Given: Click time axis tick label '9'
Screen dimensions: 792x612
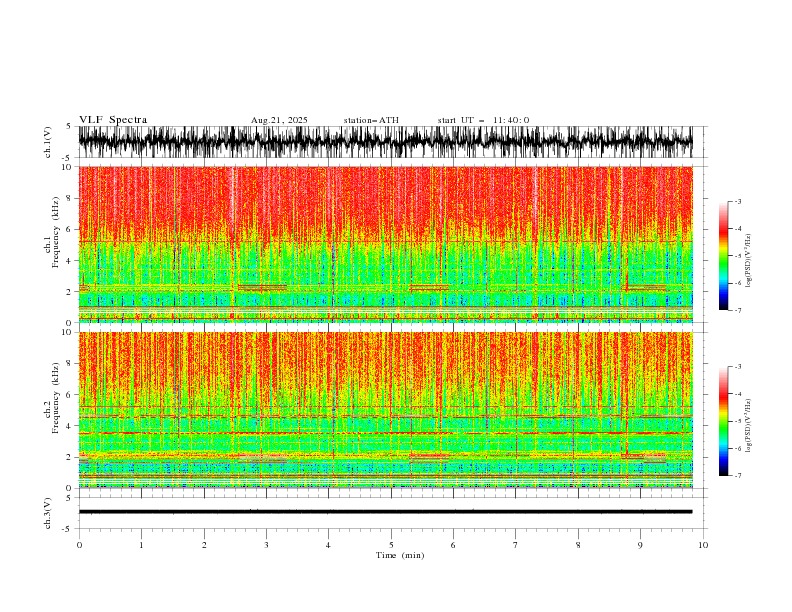Looking at the screenshot, I should pyautogui.click(x=640, y=545).
